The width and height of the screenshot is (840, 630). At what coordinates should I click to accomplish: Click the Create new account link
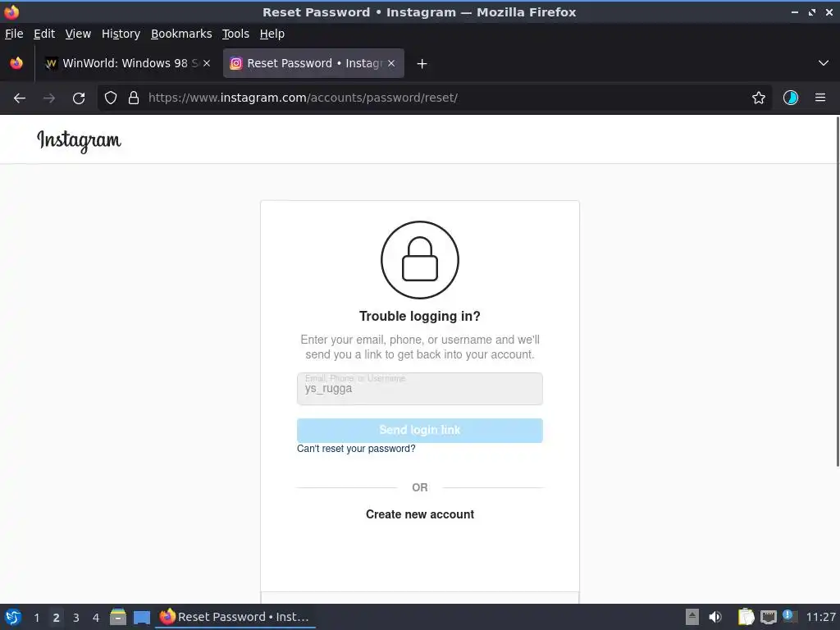(420, 514)
